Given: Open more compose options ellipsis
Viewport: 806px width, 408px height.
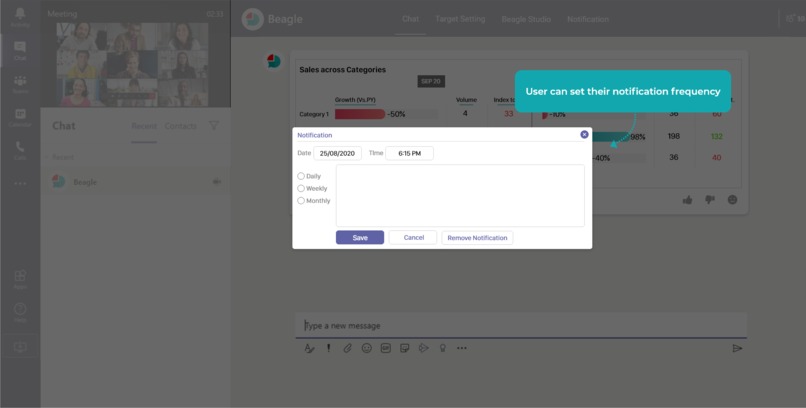Looking at the screenshot, I should coord(462,348).
